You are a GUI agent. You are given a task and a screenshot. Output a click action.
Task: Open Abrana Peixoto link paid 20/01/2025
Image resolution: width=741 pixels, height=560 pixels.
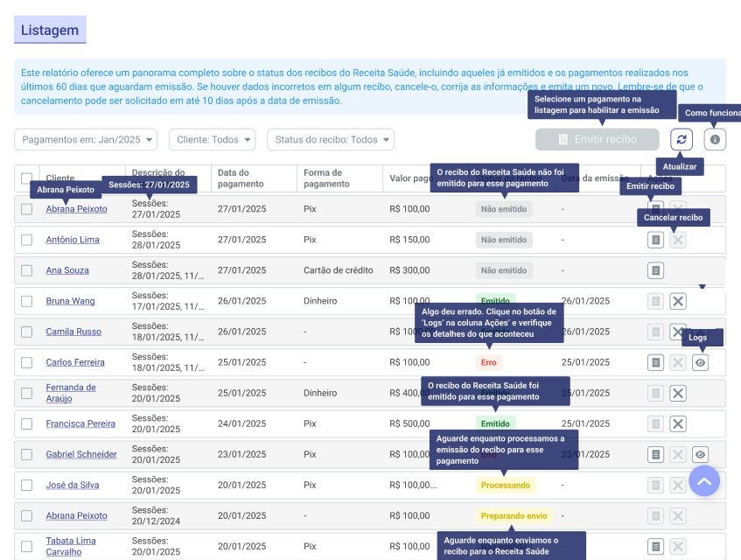77,516
